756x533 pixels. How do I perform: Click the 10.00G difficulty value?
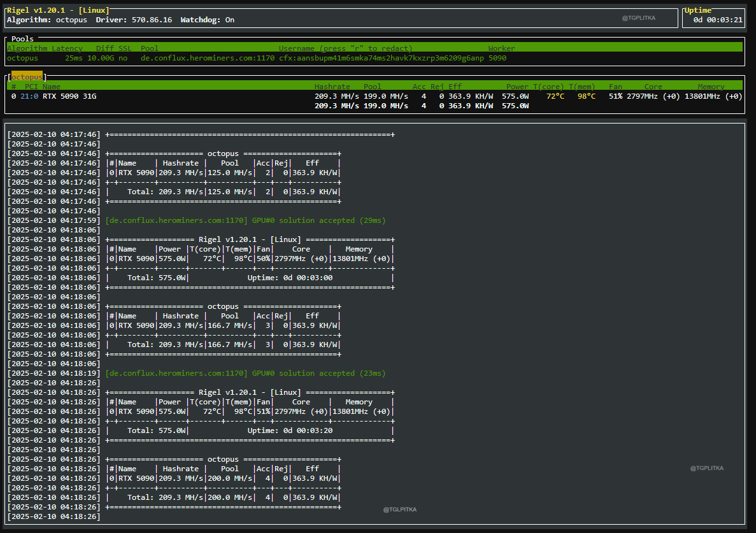coord(100,58)
